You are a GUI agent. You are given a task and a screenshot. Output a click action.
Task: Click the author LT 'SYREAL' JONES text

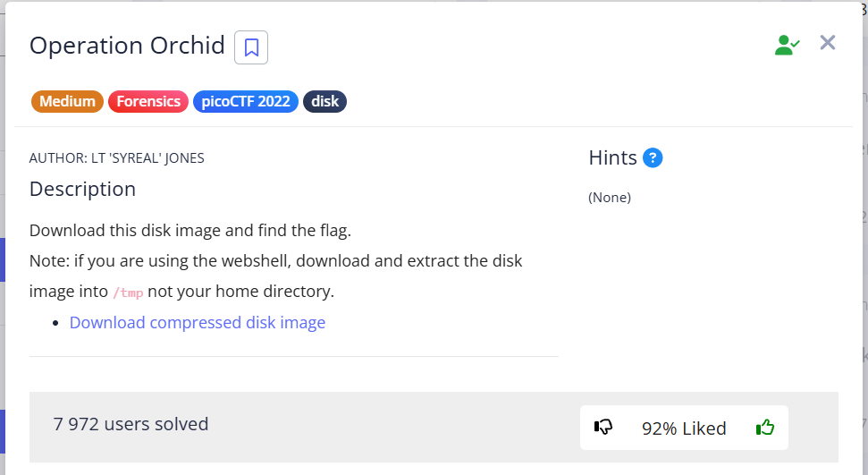click(117, 158)
